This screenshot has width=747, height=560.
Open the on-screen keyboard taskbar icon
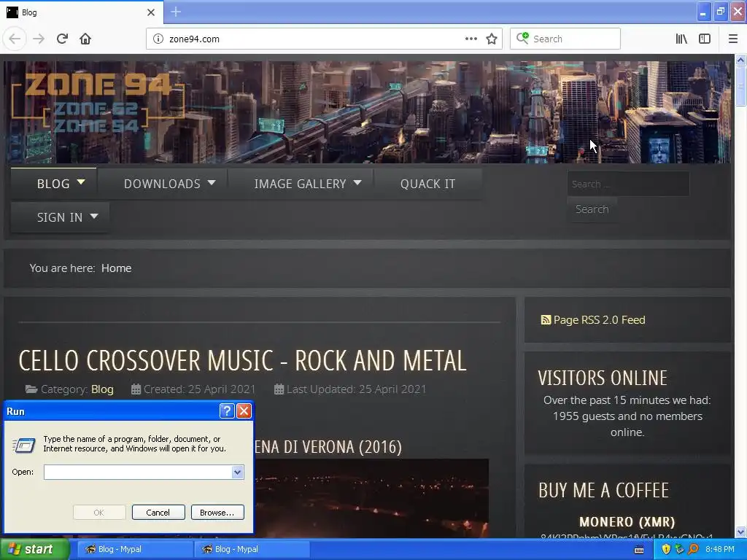point(639,550)
